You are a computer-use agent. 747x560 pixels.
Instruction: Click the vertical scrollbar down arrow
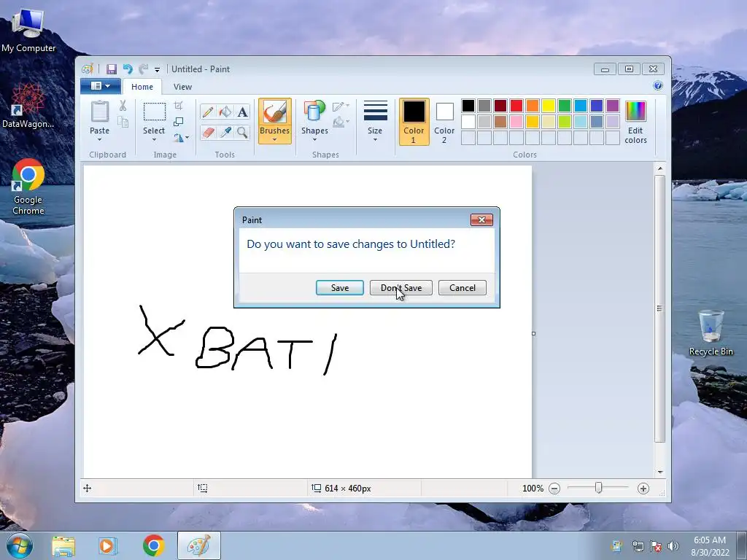click(x=660, y=472)
